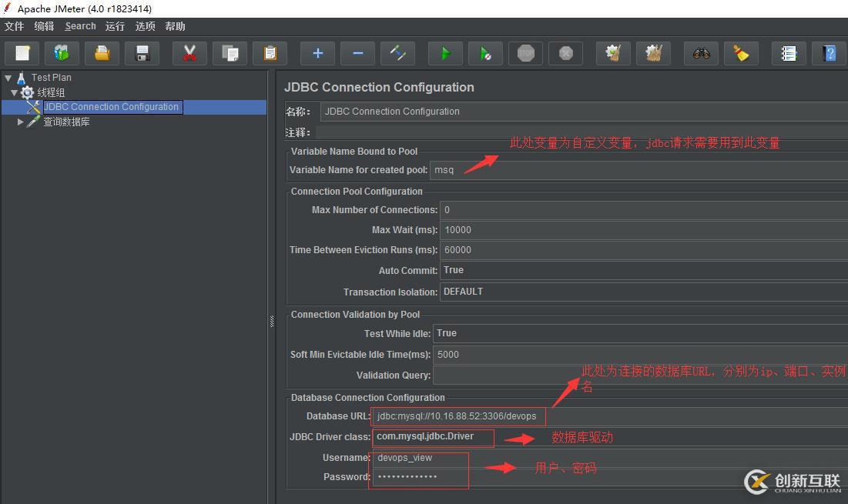Open Help with question mark icon

[829, 54]
